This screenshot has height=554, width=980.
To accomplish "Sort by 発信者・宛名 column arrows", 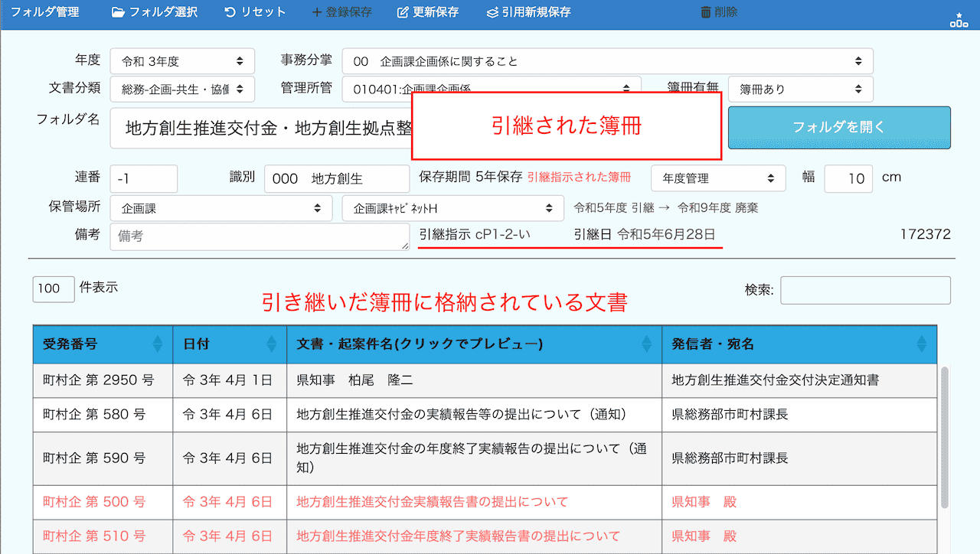I will (x=921, y=344).
